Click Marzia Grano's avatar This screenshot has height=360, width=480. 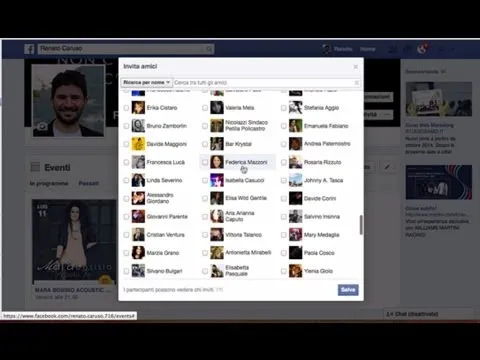[138, 253]
